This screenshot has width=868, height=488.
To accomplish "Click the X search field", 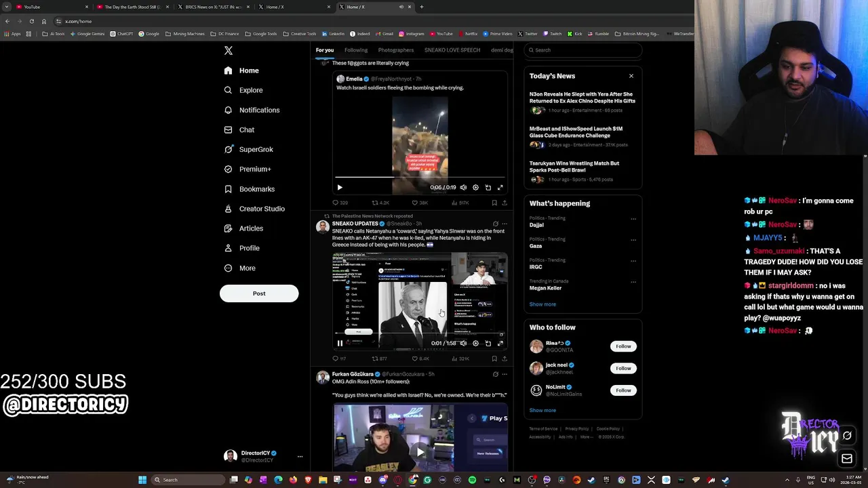I will 583,50.
